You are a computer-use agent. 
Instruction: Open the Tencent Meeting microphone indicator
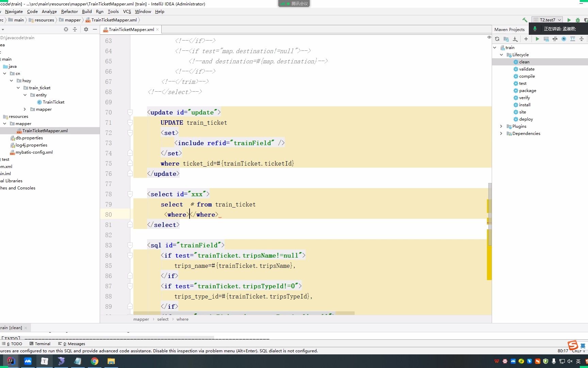point(535,29)
